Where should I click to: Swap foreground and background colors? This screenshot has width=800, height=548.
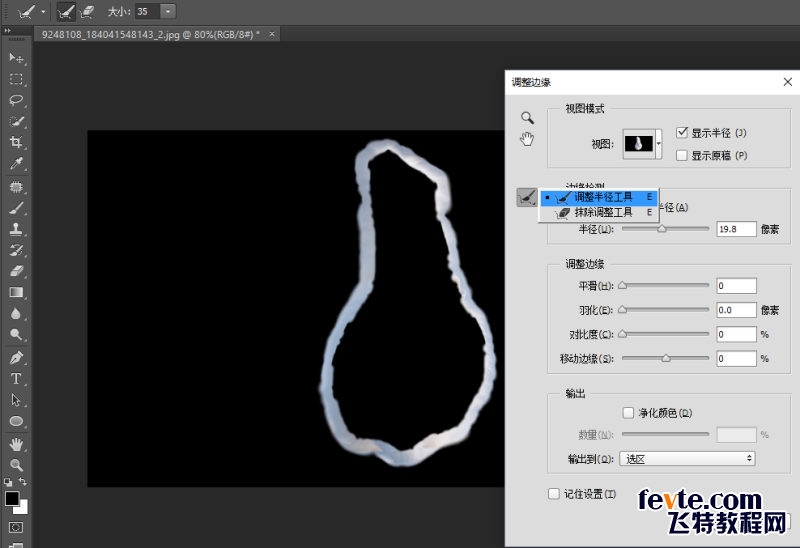click(23, 481)
